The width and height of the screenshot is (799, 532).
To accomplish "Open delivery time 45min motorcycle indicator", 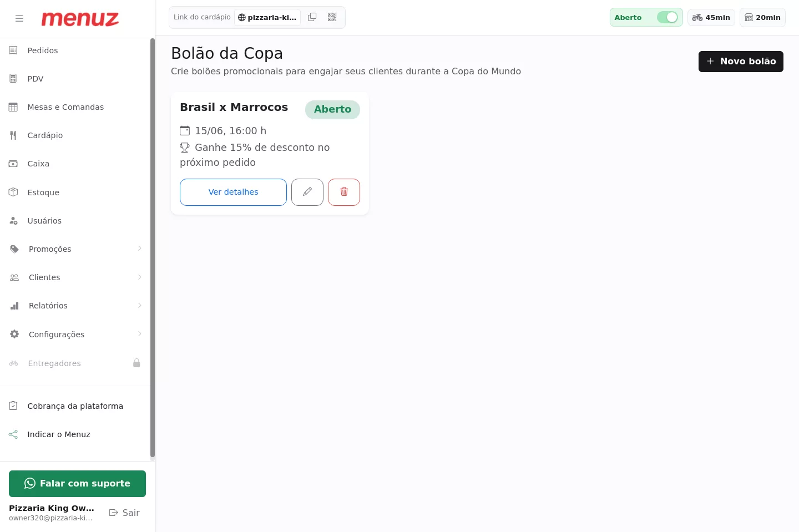I will [x=711, y=17].
